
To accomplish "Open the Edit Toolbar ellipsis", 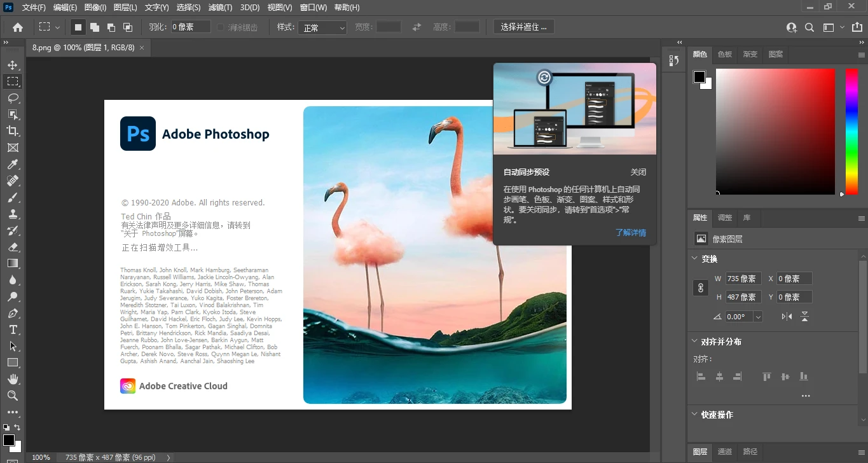I will pos(13,412).
